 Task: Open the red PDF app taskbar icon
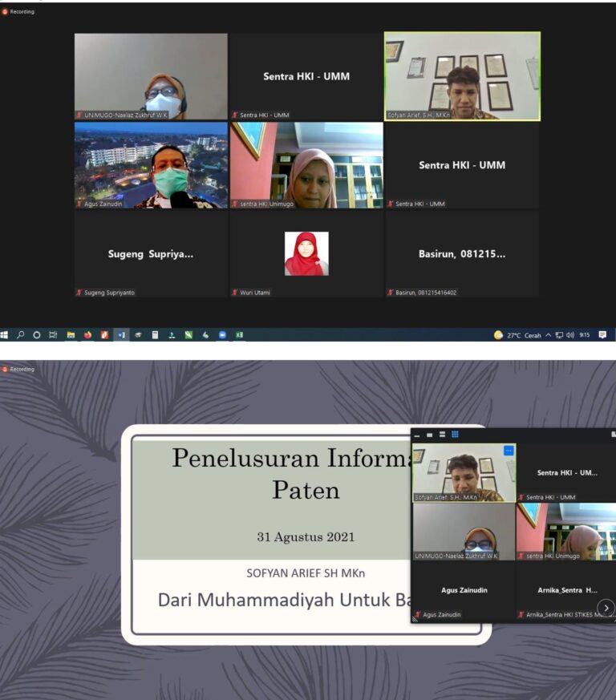[x=104, y=335]
